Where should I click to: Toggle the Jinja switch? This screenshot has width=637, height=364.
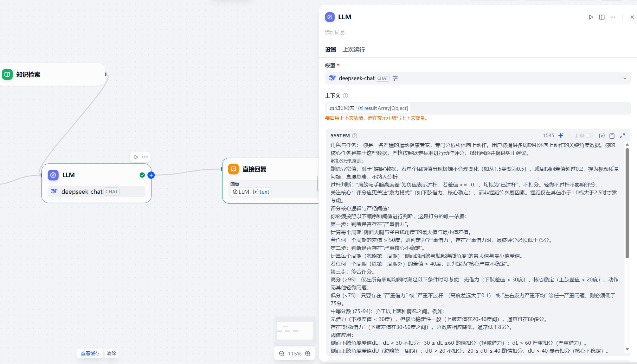pyautogui.click(x=589, y=135)
